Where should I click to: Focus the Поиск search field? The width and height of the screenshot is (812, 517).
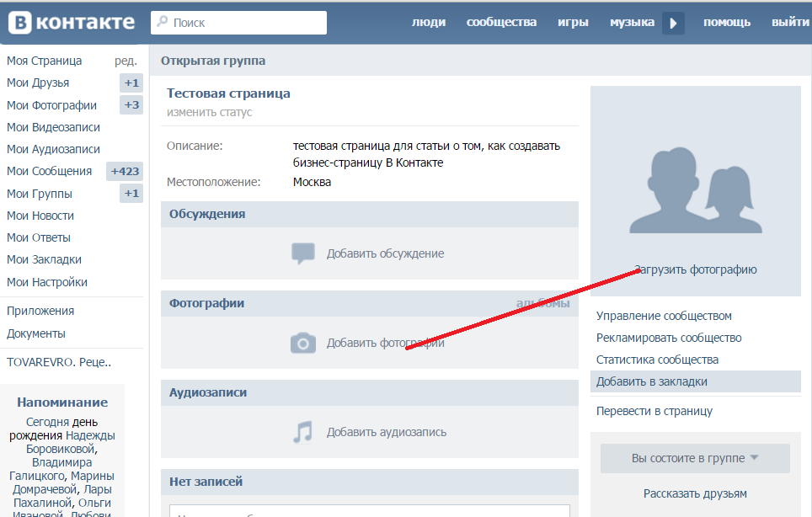click(x=238, y=23)
